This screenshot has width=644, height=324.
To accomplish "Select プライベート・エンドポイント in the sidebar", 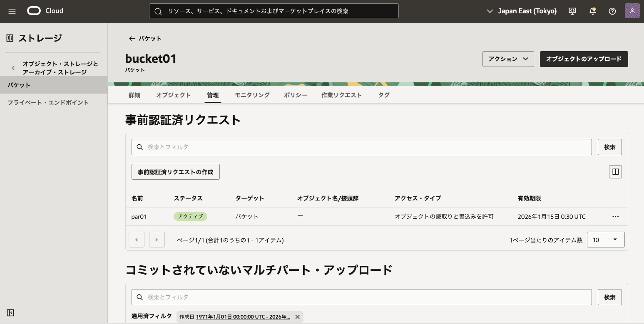I will pos(54,102).
